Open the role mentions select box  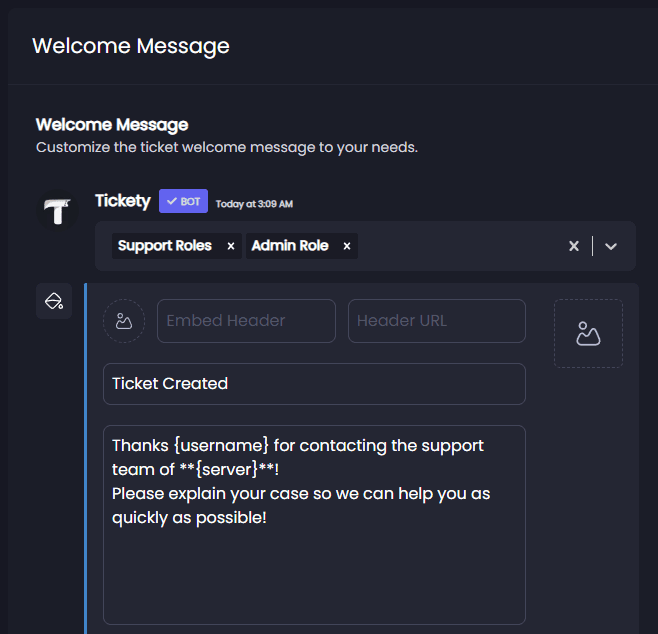[x=365, y=246]
